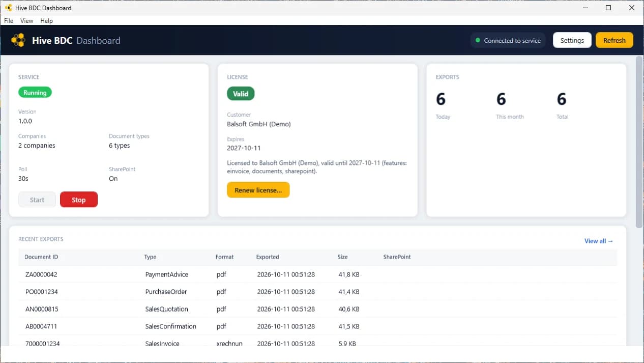Viewport: 644px width, 363px height.
Task: Click the Running status badge
Action: coord(35,93)
